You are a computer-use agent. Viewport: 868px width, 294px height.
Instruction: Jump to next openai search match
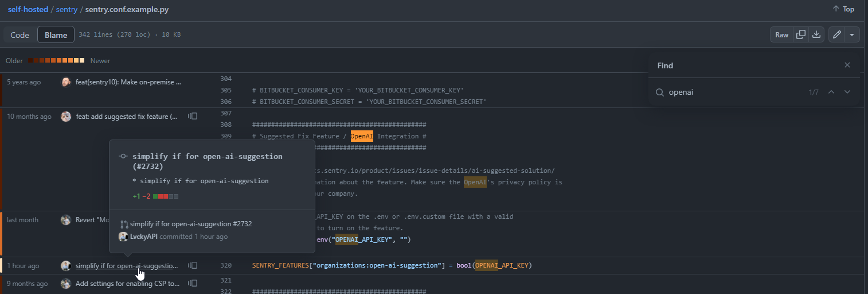point(847,92)
